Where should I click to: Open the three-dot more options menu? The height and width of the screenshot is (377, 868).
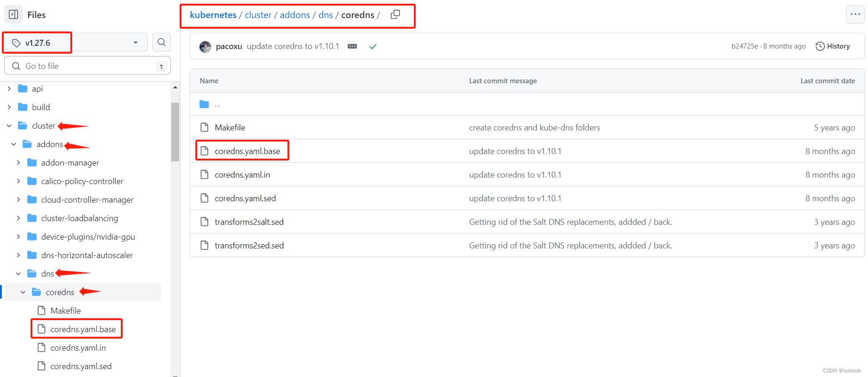[x=855, y=14]
